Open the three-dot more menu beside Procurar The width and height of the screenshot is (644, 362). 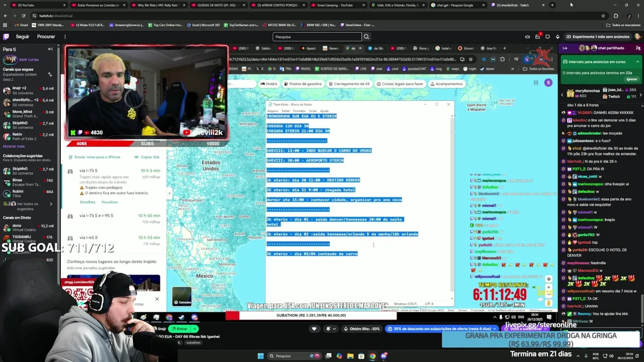tap(65, 37)
